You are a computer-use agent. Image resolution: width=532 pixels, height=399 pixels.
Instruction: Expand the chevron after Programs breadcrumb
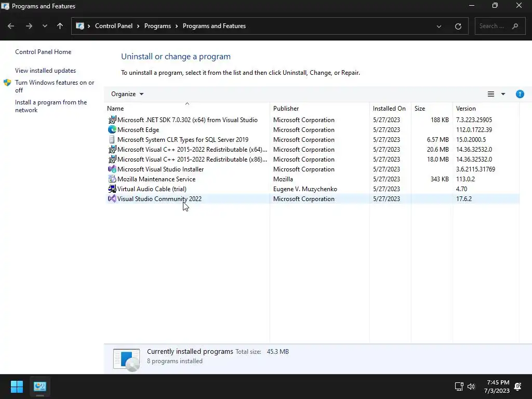point(177,26)
